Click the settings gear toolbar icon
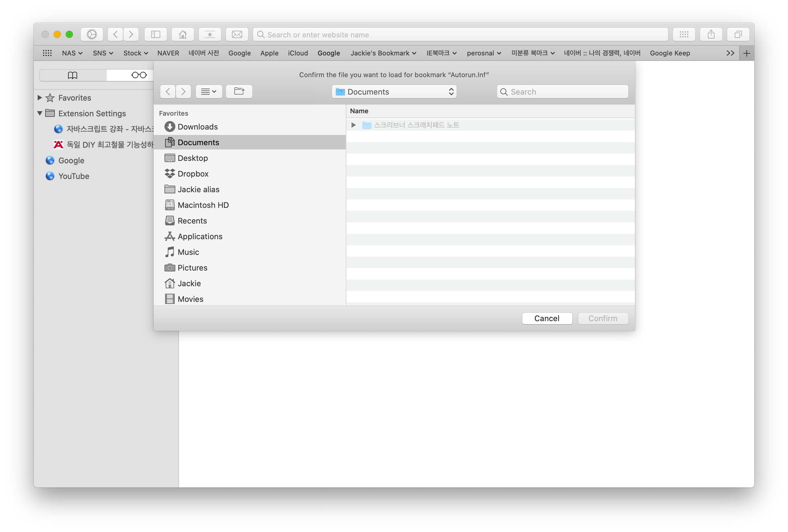 (92, 35)
